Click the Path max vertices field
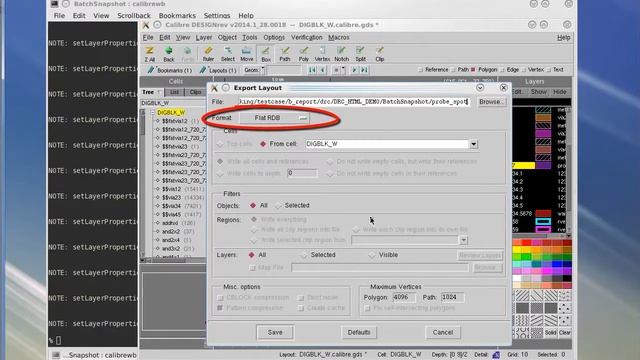The image size is (640, 360). (452, 297)
